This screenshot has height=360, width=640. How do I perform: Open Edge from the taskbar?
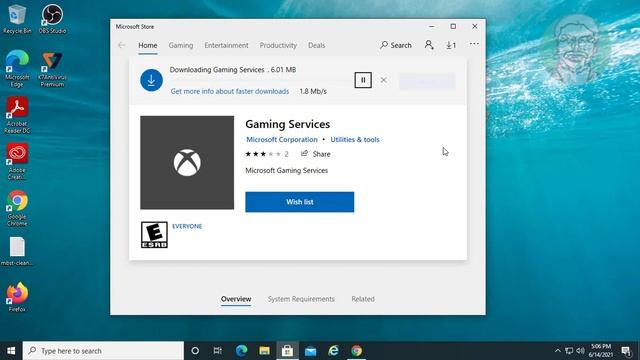click(x=241, y=351)
